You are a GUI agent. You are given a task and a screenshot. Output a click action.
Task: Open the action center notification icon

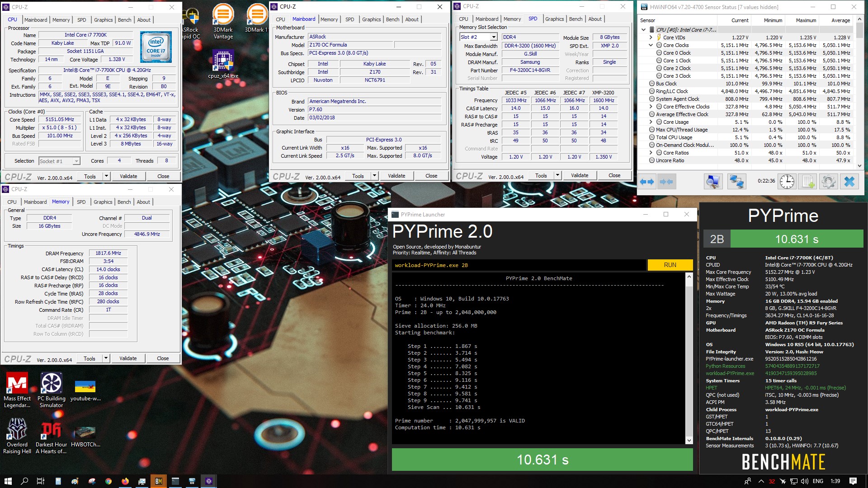click(853, 481)
